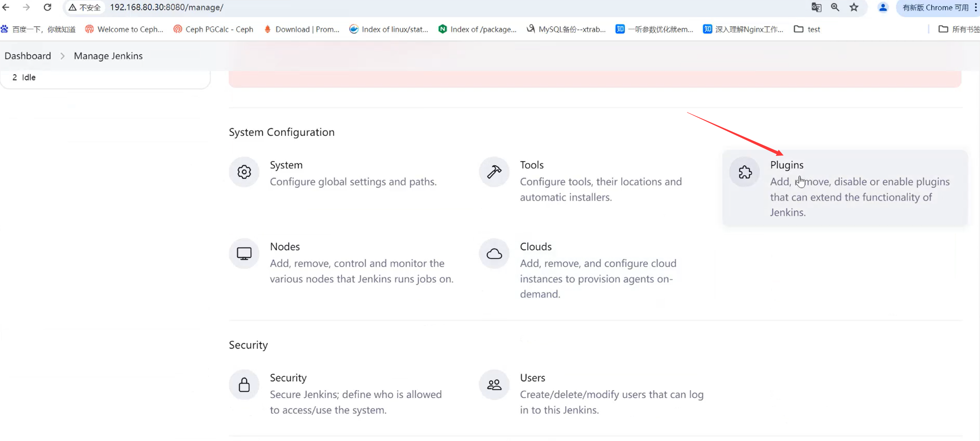Open the Nginx article bookmark

(x=743, y=29)
